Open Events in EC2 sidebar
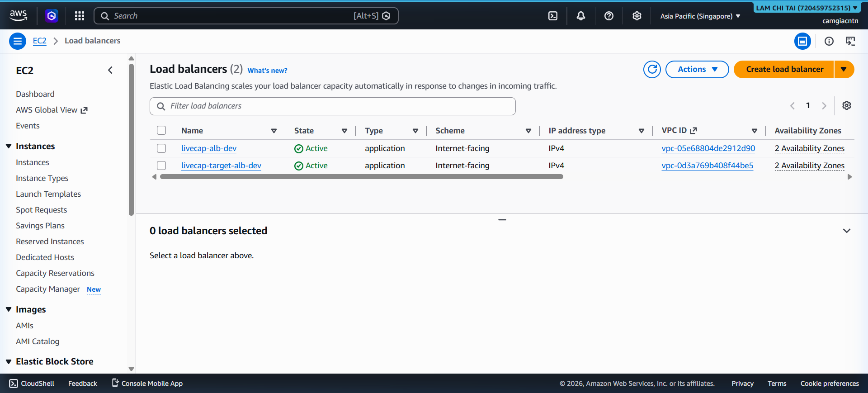 coord(28,126)
